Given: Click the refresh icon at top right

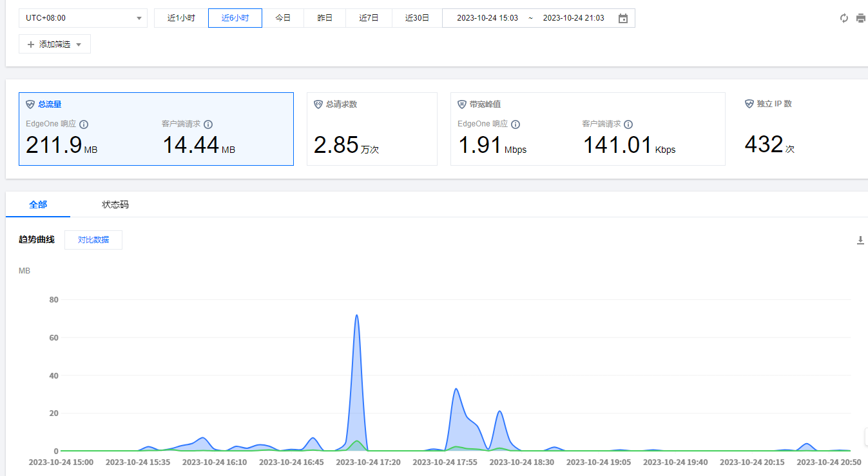Looking at the screenshot, I should (844, 18).
